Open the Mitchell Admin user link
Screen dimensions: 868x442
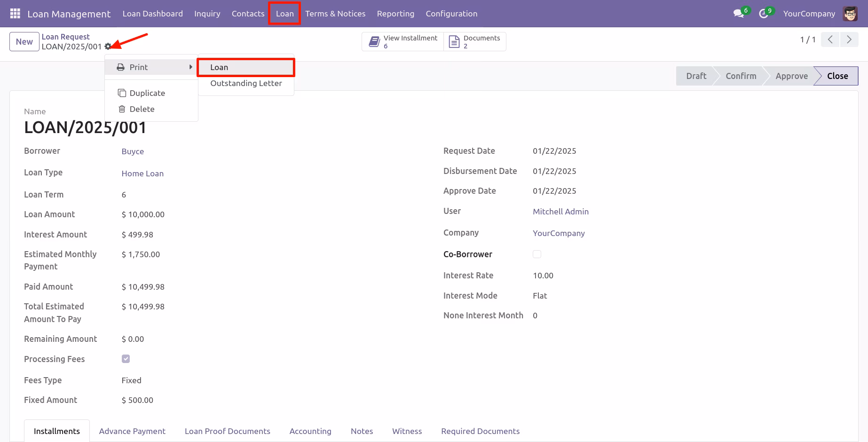(x=560, y=212)
